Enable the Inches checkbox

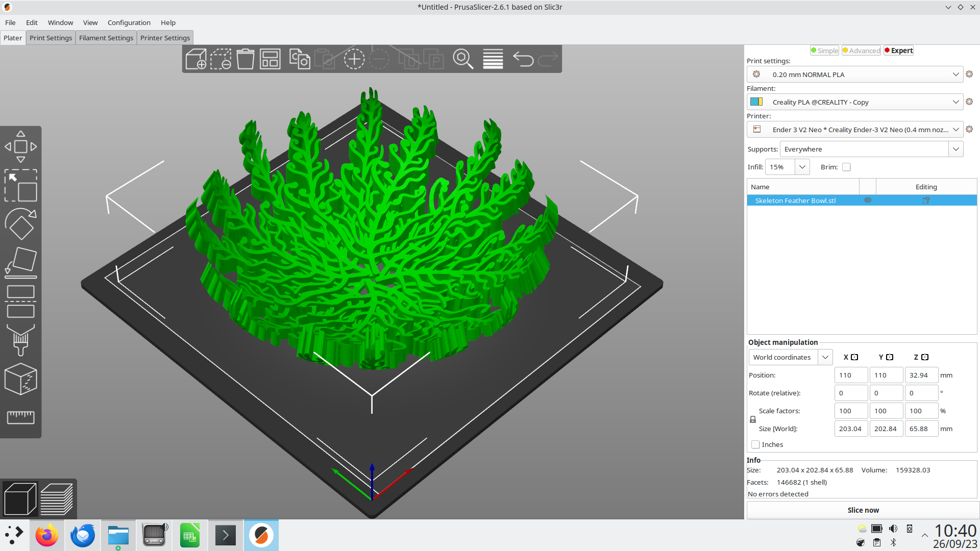point(755,444)
